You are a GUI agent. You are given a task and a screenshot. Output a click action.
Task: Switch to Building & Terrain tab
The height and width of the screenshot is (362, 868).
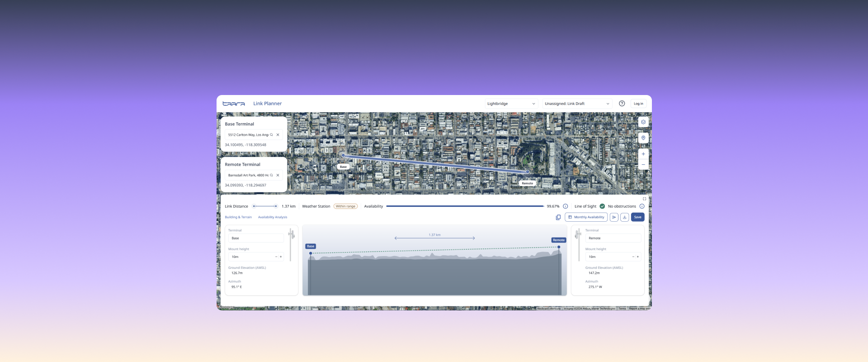point(238,217)
